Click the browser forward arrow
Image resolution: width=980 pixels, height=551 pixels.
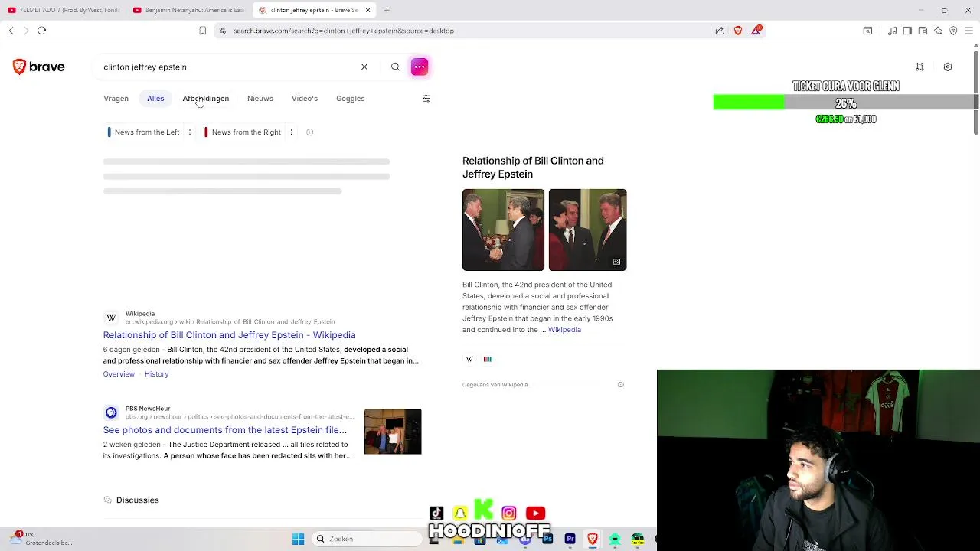point(26,31)
